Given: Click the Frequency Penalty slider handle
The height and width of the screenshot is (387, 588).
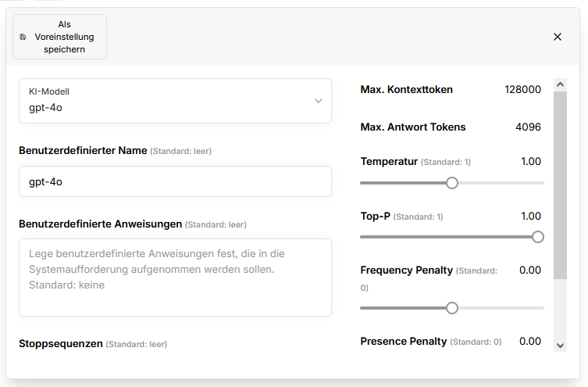Looking at the screenshot, I should 451,308.
